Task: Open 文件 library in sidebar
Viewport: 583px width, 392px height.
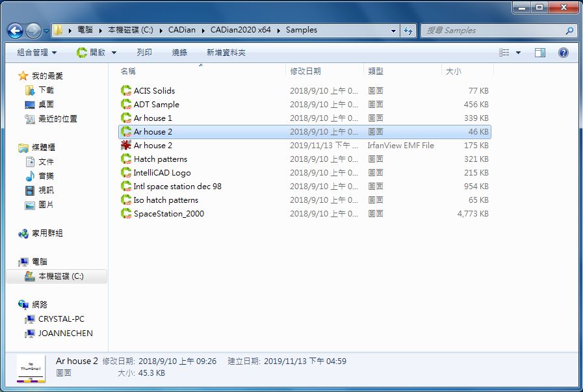Action: (40, 162)
